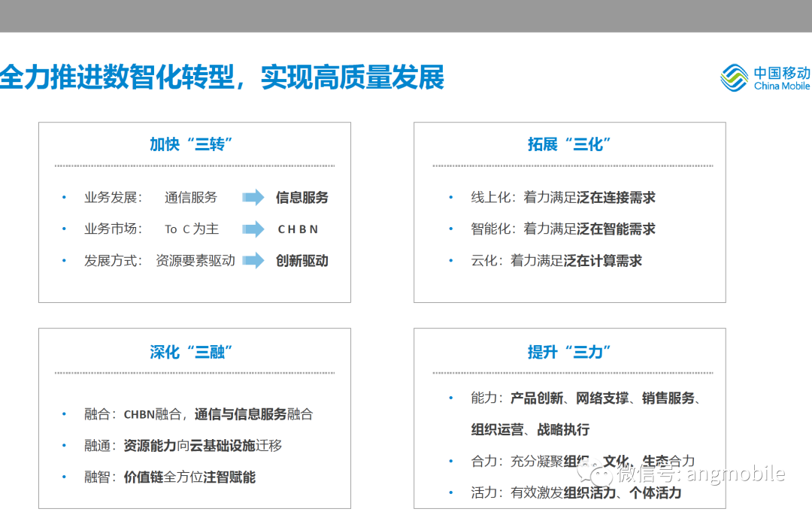
Task: Click the text 组织运营、战略执行
Action: (x=530, y=430)
